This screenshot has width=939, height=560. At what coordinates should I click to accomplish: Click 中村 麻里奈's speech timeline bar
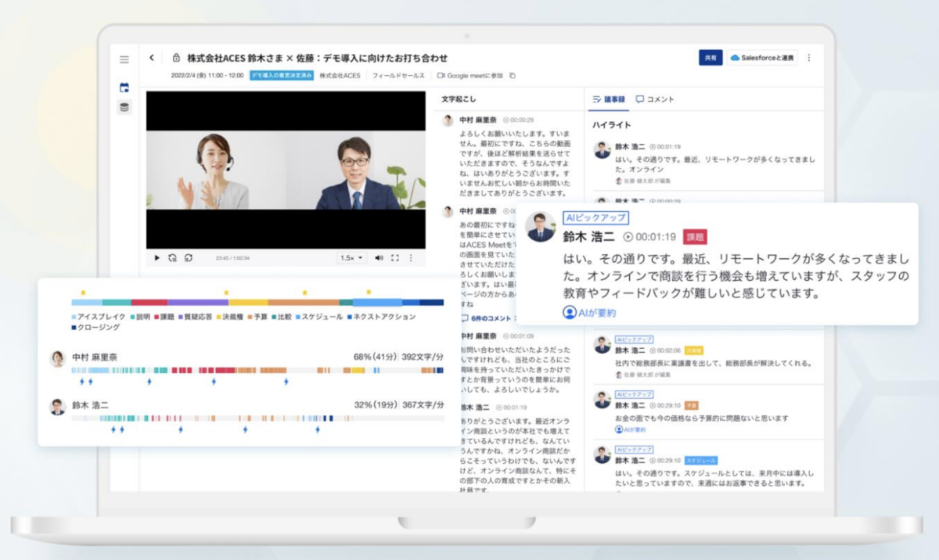click(x=257, y=369)
